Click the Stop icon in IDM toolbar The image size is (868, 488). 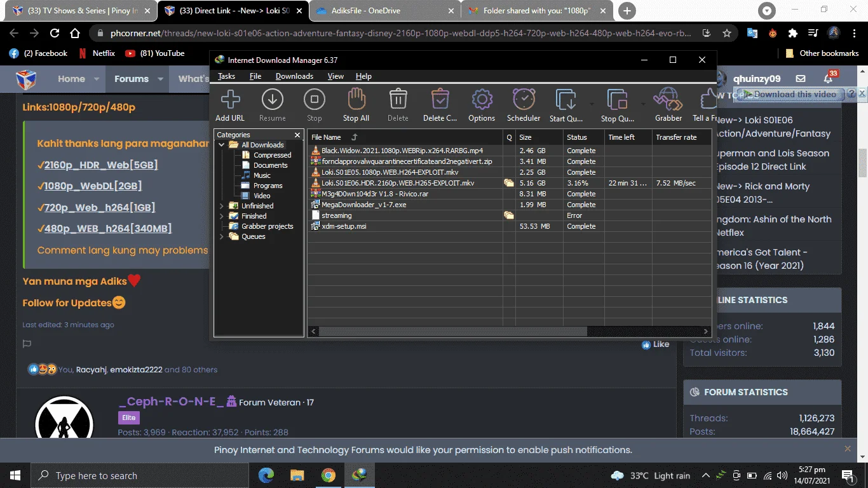315,100
